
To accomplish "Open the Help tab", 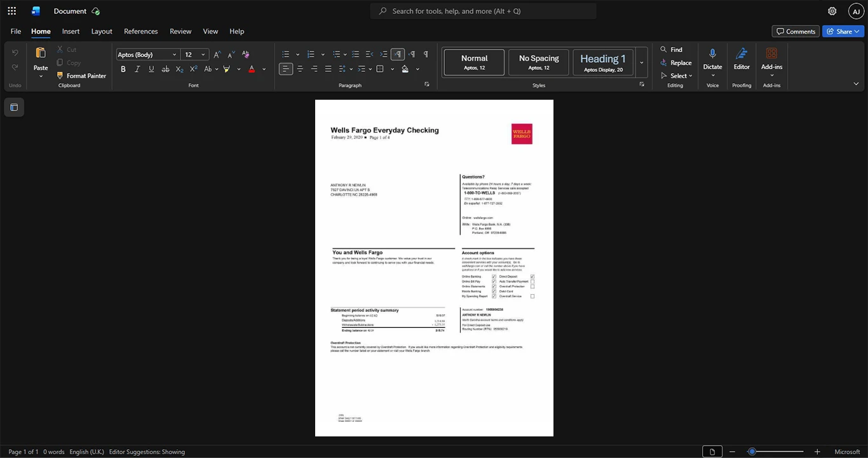I will point(236,31).
